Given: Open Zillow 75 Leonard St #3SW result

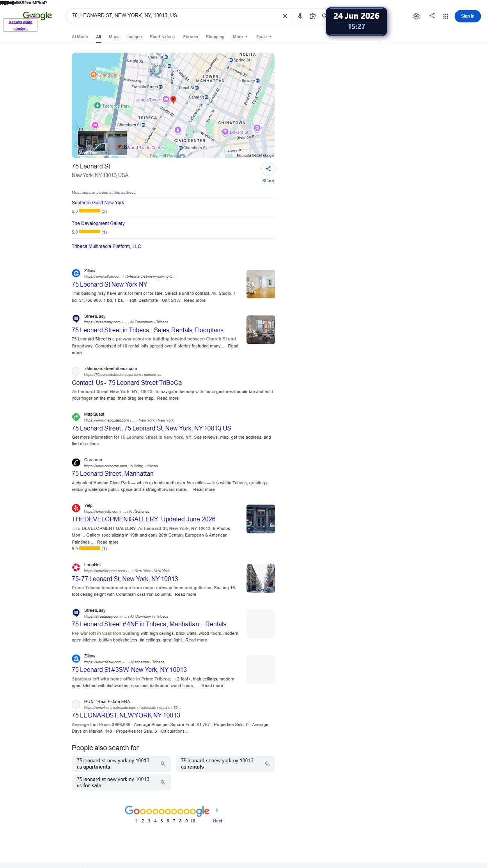Looking at the screenshot, I should 129,670.
